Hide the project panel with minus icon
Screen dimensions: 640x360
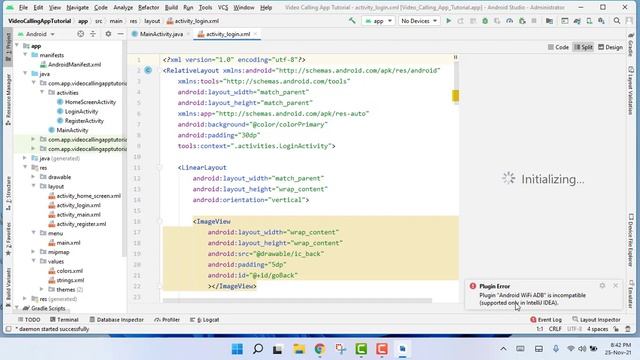tap(120, 34)
